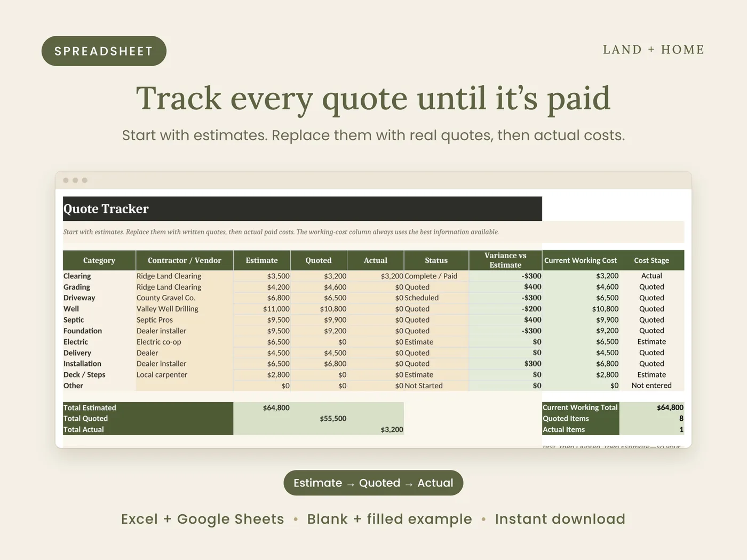The width and height of the screenshot is (747, 560).
Task: Select the Contractor / Vendor column header
Action: 185,260
